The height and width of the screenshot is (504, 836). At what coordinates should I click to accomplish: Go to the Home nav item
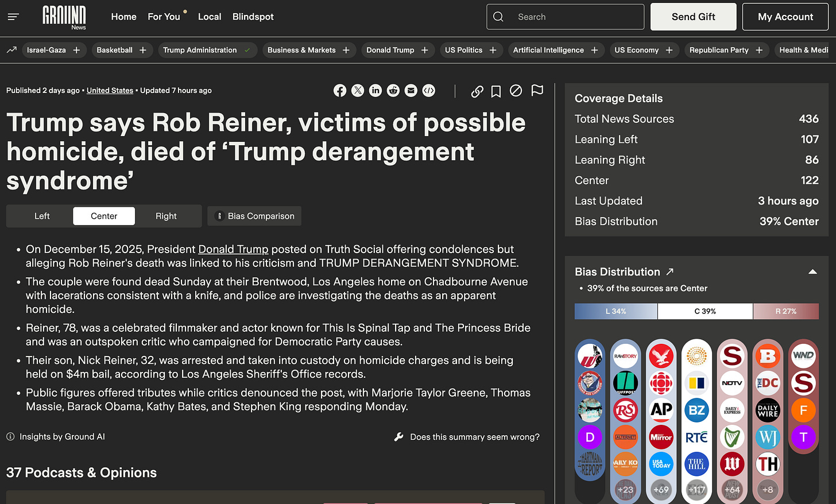coord(123,17)
